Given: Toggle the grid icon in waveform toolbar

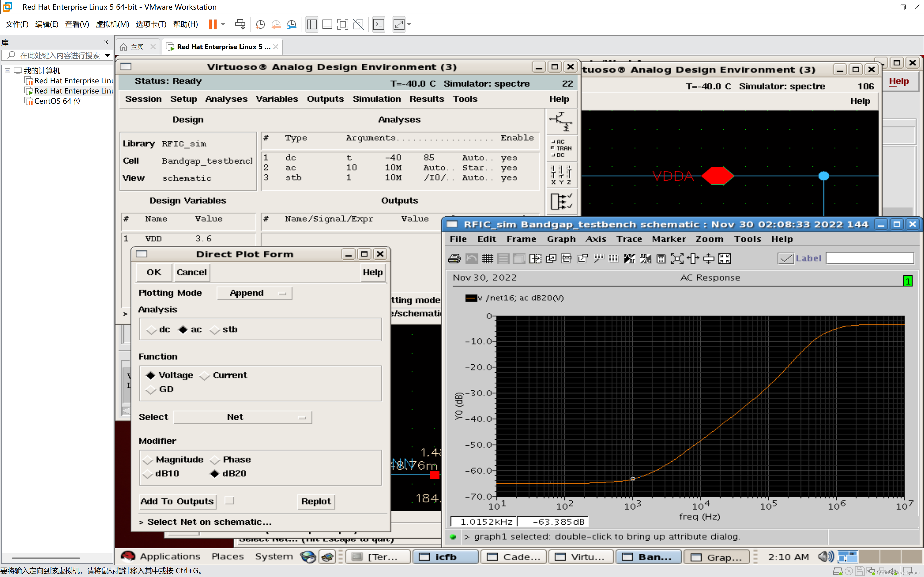Looking at the screenshot, I should point(487,259).
